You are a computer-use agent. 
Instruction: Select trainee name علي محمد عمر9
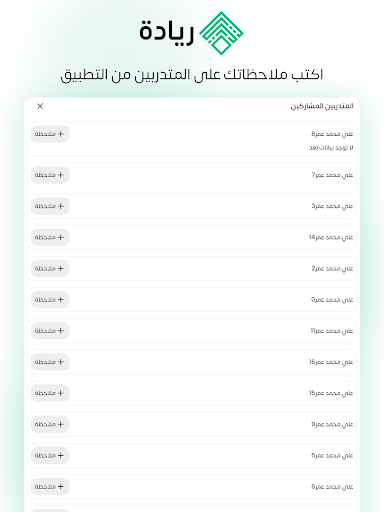point(332,424)
